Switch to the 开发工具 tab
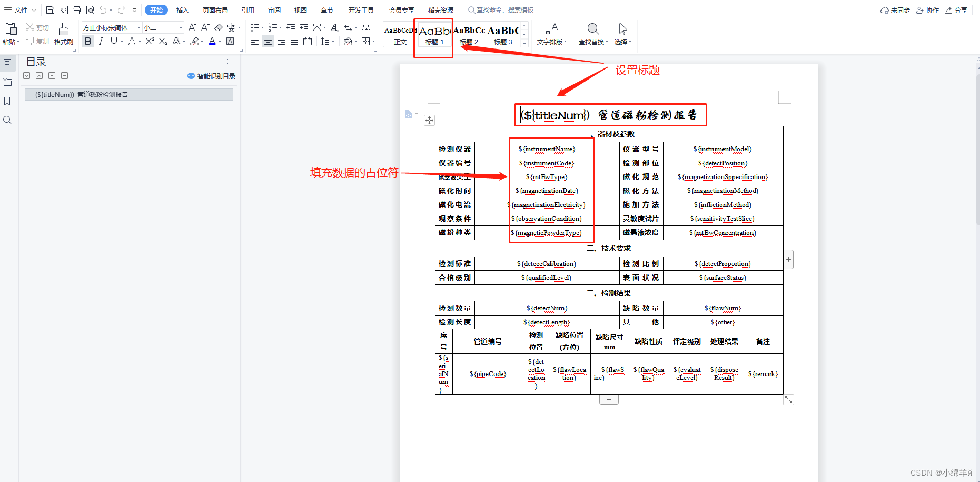Image resolution: width=980 pixels, height=482 pixels. [361, 10]
